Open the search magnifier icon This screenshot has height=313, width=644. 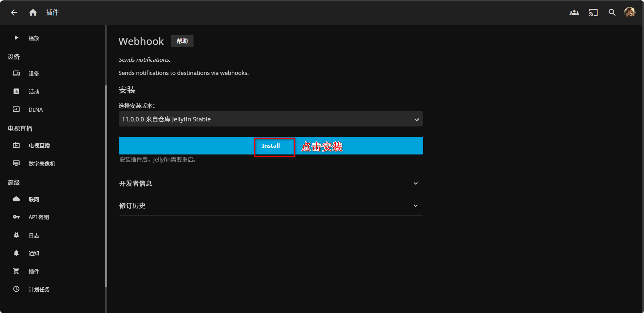[612, 12]
